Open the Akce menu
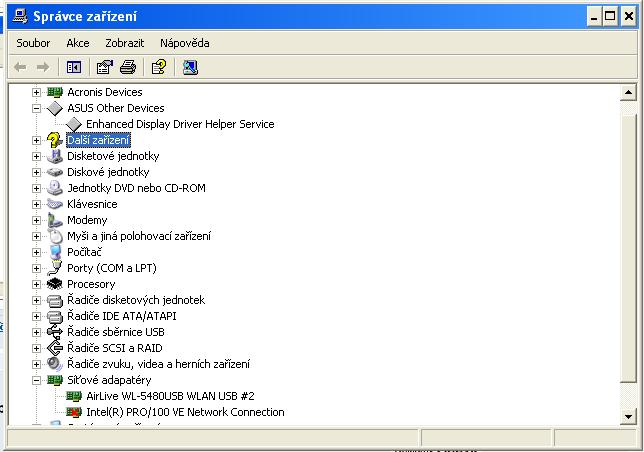 click(78, 43)
